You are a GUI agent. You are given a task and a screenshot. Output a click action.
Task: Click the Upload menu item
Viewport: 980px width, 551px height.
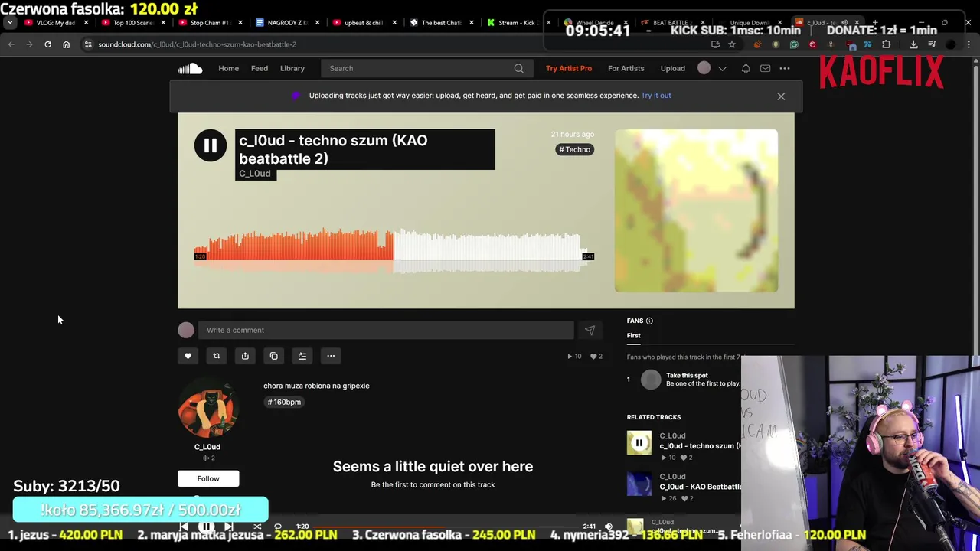click(x=673, y=68)
